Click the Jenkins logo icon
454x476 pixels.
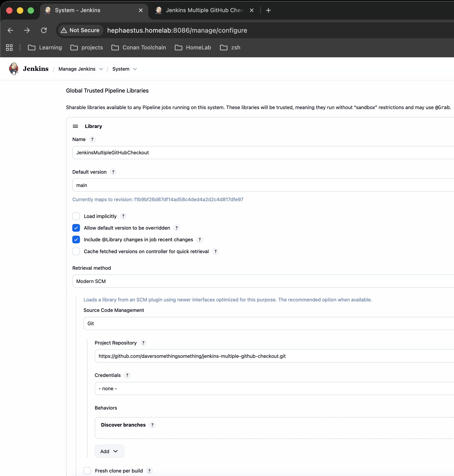tap(14, 69)
